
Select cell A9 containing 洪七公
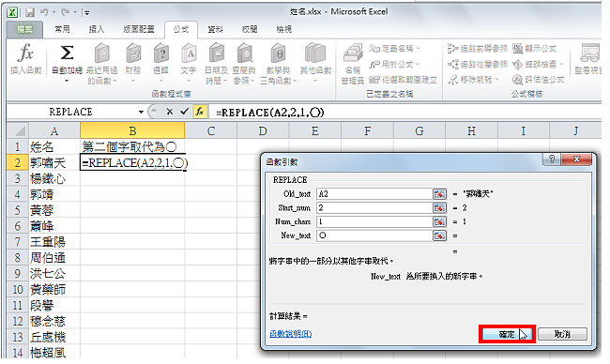pyautogui.click(x=54, y=273)
